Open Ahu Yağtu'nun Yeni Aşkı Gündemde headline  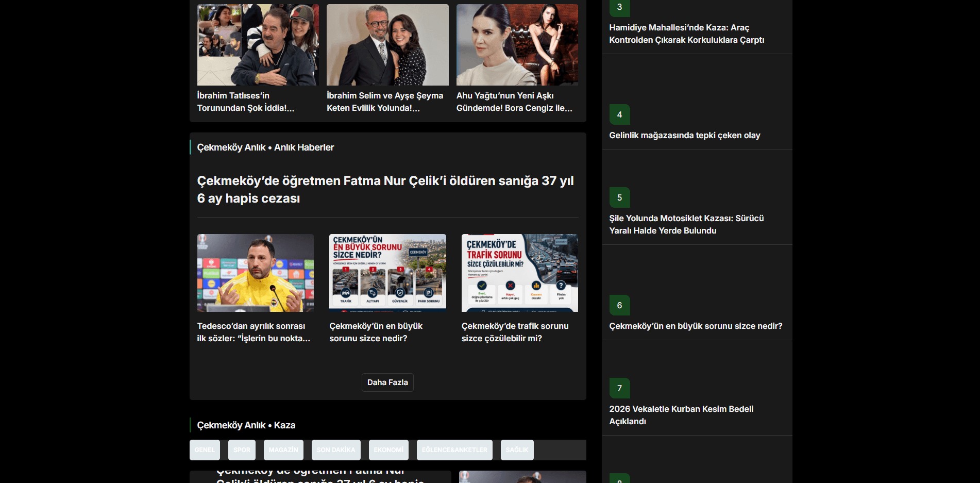click(514, 102)
